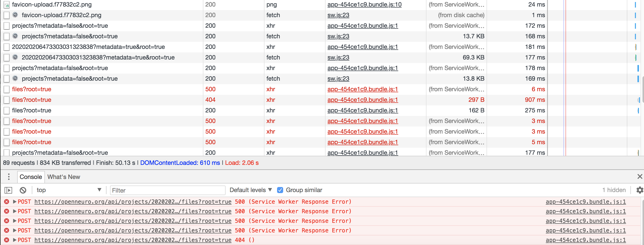Show the console sidebar
This screenshot has width=644, height=245.
(x=8, y=190)
